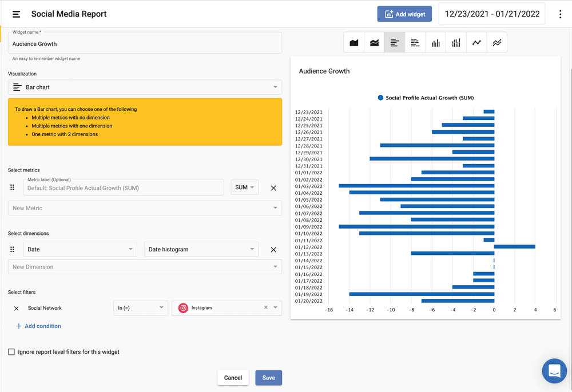This screenshot has width=572, height=392.
Task: Open the Date histogram dropdown
Action: pyautogui.click(x=201, y=249)
